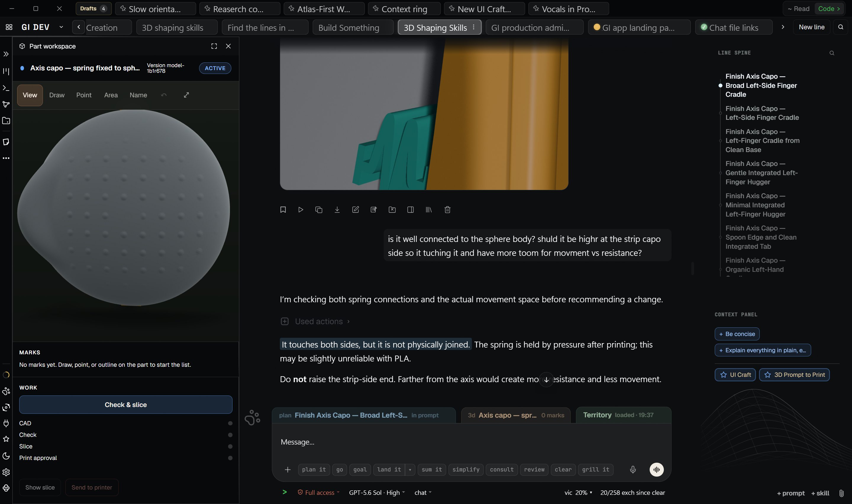
Task: Bookmark the rendered image message
Action: (283, 209)
